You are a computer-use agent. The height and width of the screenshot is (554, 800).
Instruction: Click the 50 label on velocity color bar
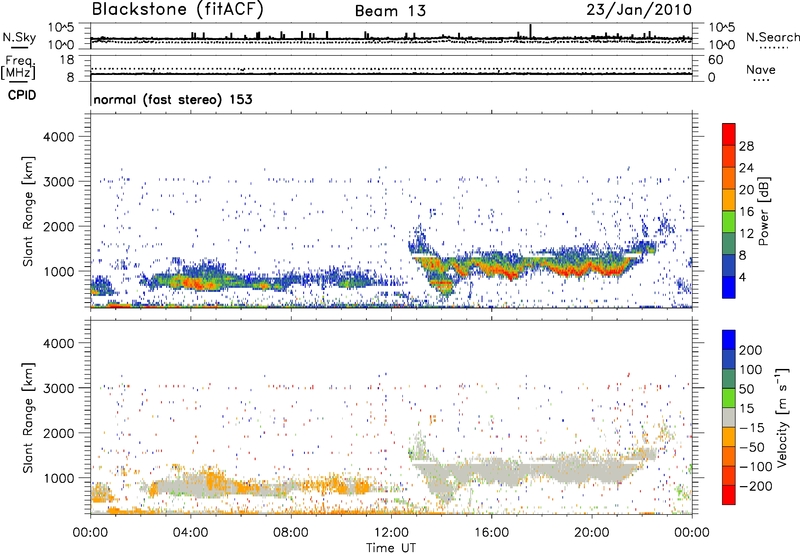pyautogui.click(x=747, y=389)
